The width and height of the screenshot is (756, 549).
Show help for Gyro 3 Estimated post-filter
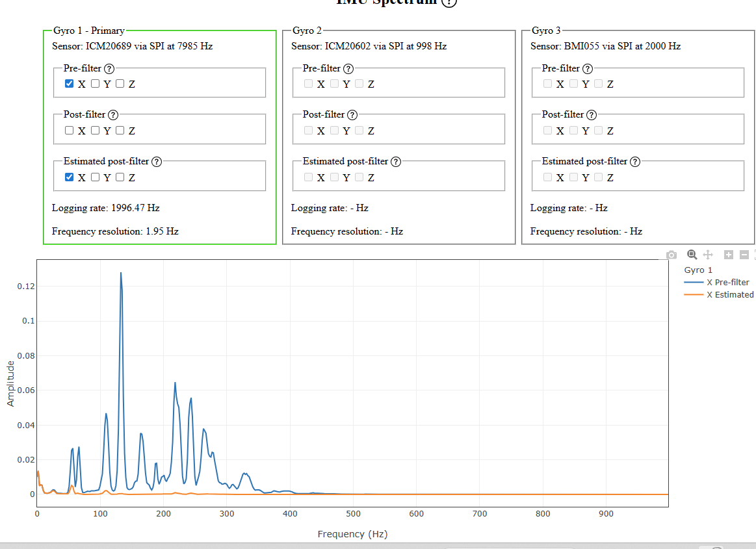[635, 162]
